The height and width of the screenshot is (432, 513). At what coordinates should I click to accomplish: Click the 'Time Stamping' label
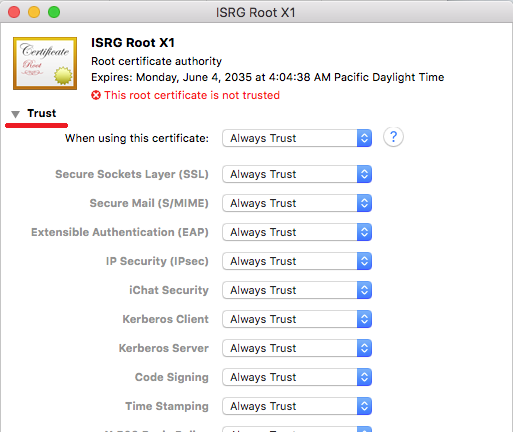(167, 406)
